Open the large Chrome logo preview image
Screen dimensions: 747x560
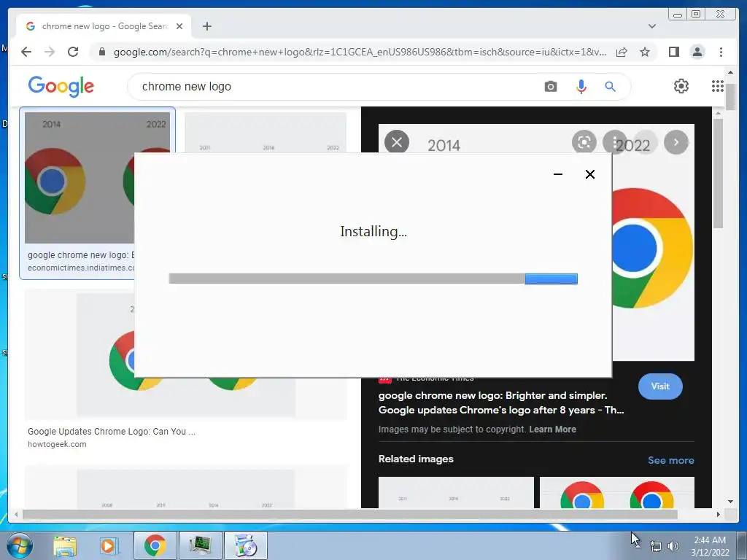coord(653,248)
